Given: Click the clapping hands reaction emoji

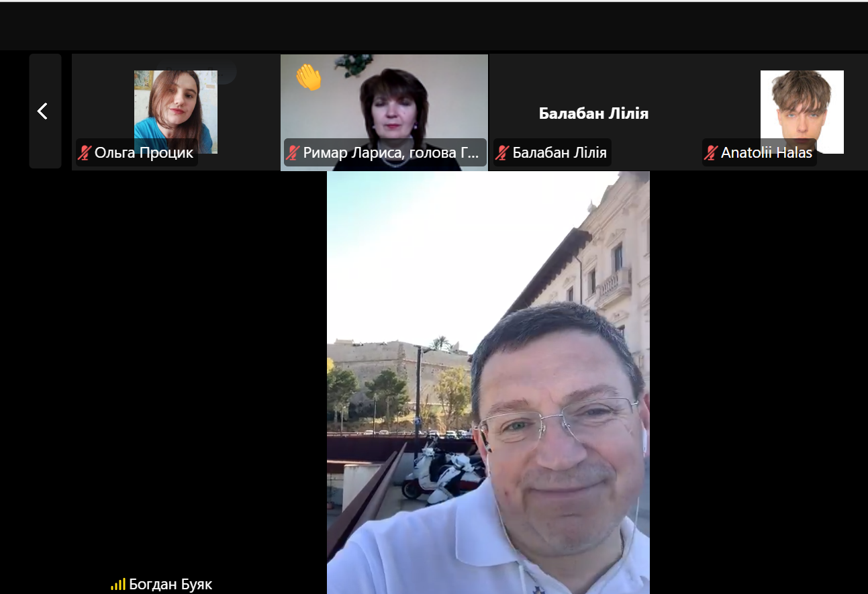Looking at the screenshot, I should [x=309, y=78].
